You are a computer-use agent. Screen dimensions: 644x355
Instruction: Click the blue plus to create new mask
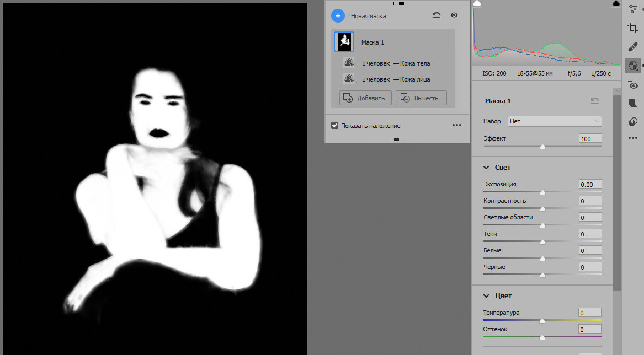coord(338,16)
